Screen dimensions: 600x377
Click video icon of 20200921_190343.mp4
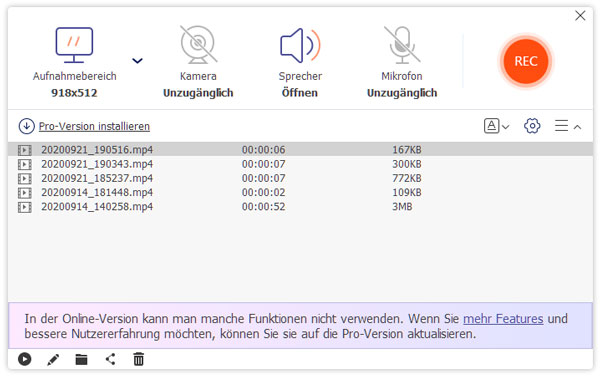tap(24, 164)
